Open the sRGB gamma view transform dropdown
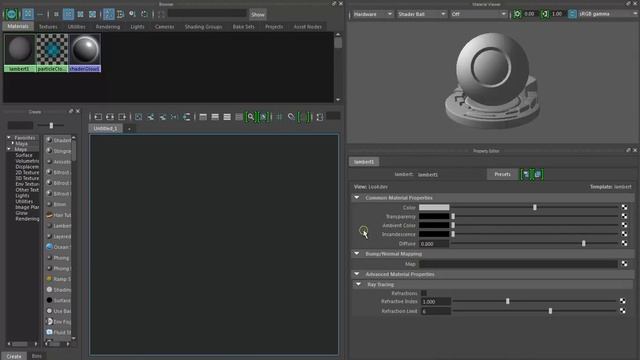640x360 pixels. [x=607, y=14]
